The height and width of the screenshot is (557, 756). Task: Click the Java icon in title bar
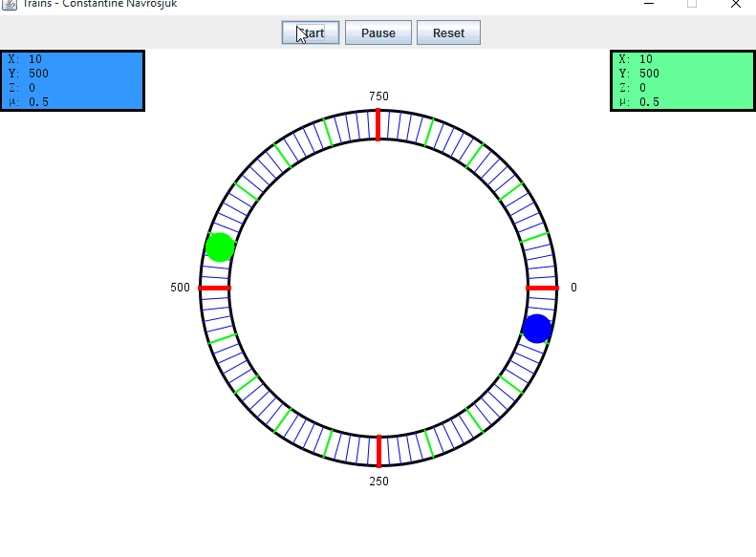pos(9,4)
